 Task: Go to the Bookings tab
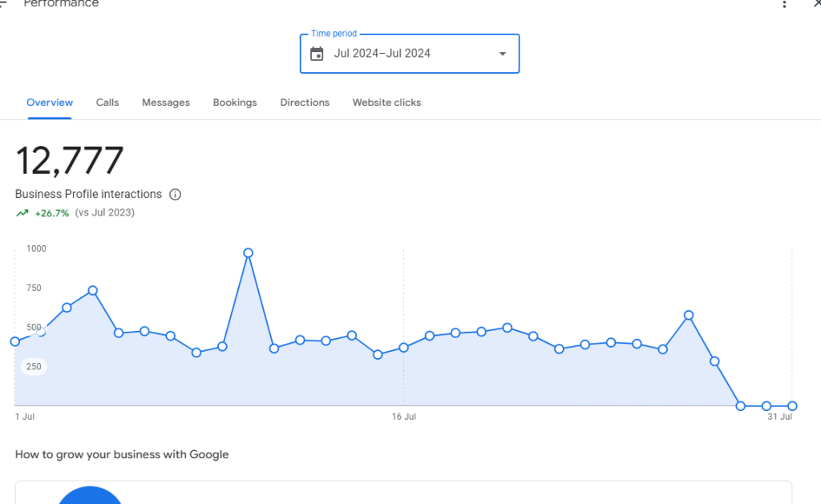coord(235,103)
